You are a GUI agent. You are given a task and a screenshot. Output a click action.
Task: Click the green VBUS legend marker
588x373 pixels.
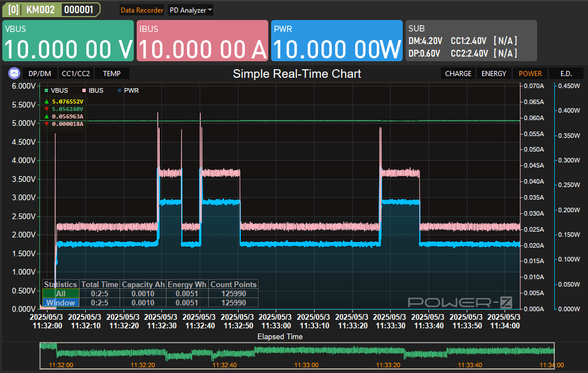(x=46, y=90)
